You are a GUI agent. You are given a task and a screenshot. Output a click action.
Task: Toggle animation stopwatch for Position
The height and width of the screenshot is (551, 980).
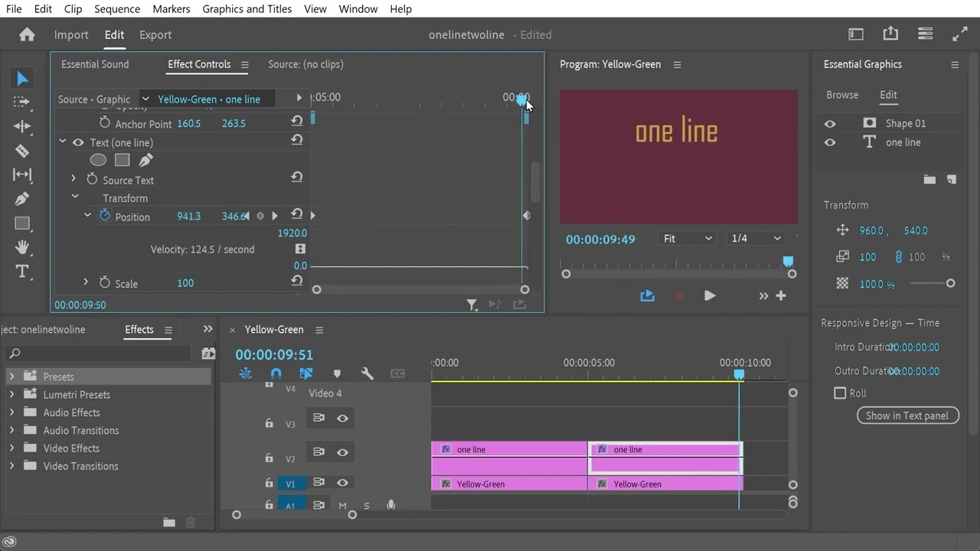(105, 216)
